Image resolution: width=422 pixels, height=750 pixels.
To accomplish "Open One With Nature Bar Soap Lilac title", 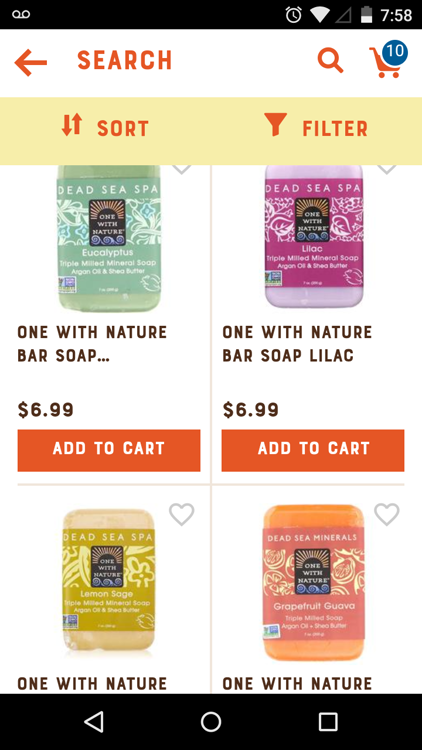I will pos(297,343).
